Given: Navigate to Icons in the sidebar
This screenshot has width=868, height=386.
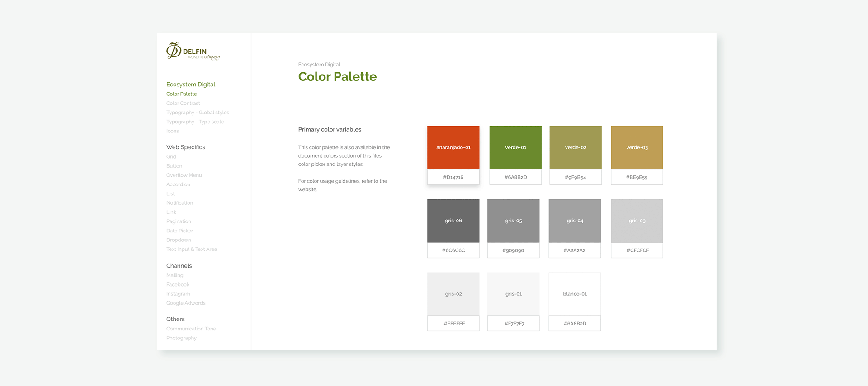Looking at the screenshot, I should [172, 131].
